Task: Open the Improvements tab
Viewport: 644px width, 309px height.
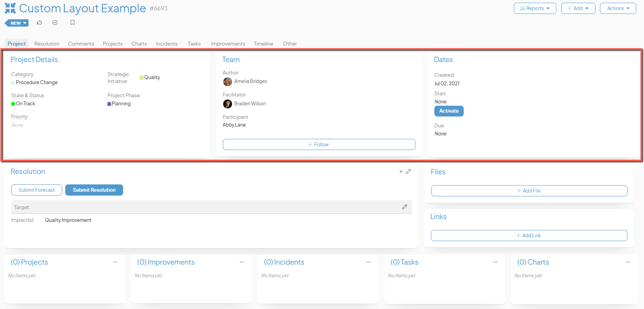Action: point(228,44)
